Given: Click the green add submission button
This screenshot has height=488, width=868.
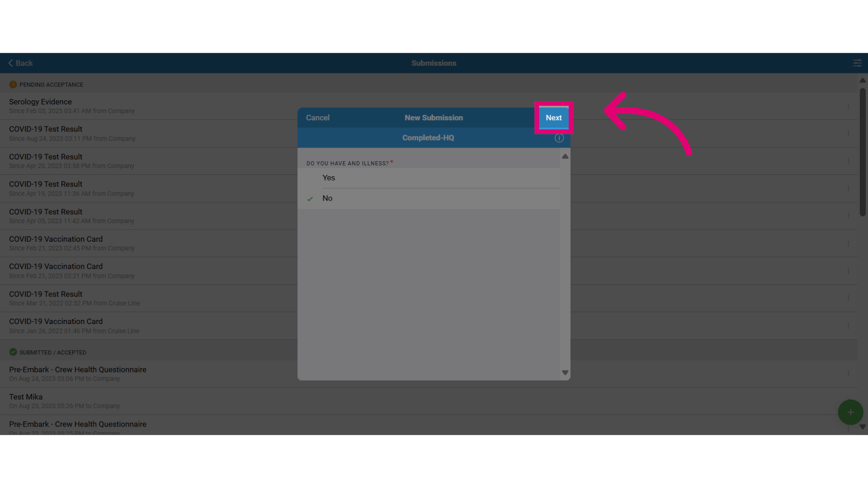Looking at the screenshot, I should (x=850, y=412).
